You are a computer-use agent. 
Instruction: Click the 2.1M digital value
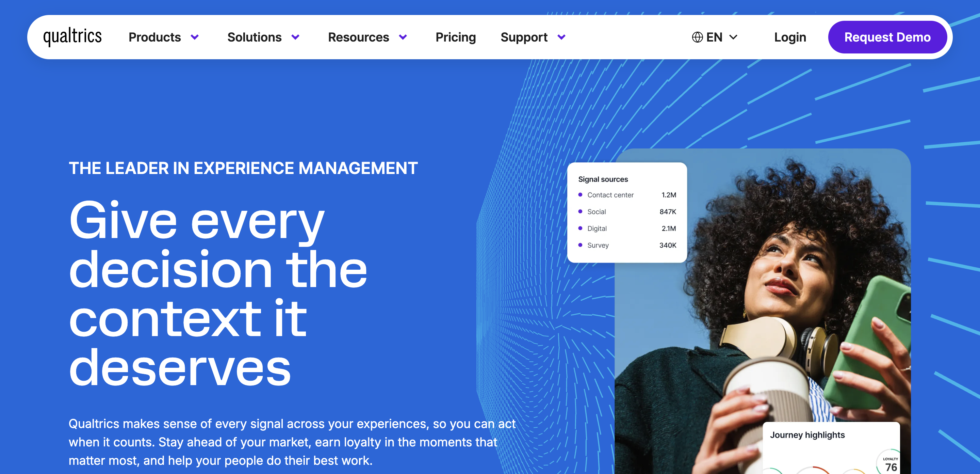tap(668, 228)
